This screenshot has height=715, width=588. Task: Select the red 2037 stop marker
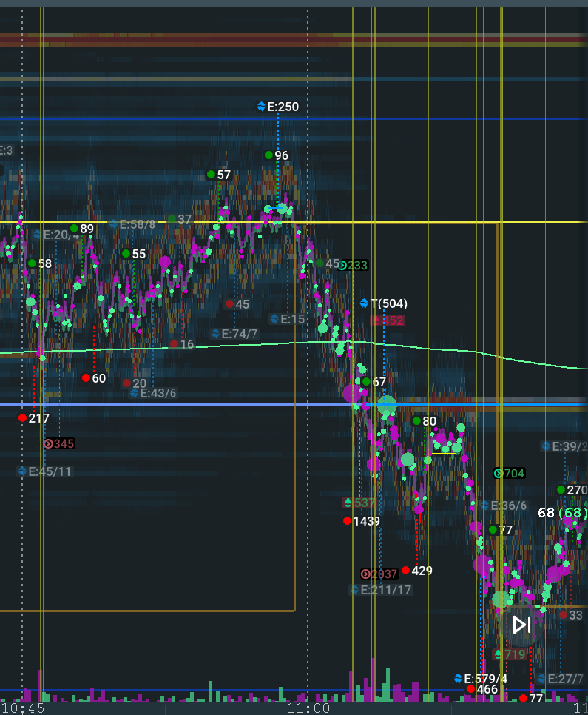point(365,574)
